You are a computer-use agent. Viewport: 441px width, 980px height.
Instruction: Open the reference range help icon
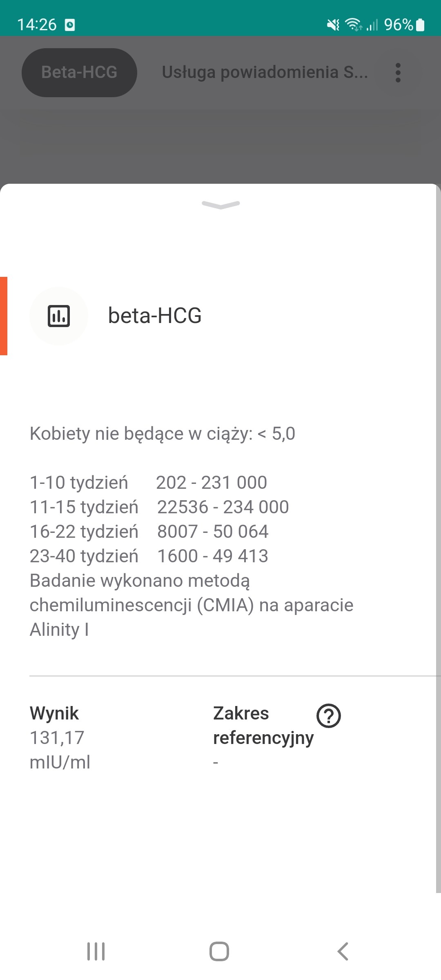click(x=329, y=716)
